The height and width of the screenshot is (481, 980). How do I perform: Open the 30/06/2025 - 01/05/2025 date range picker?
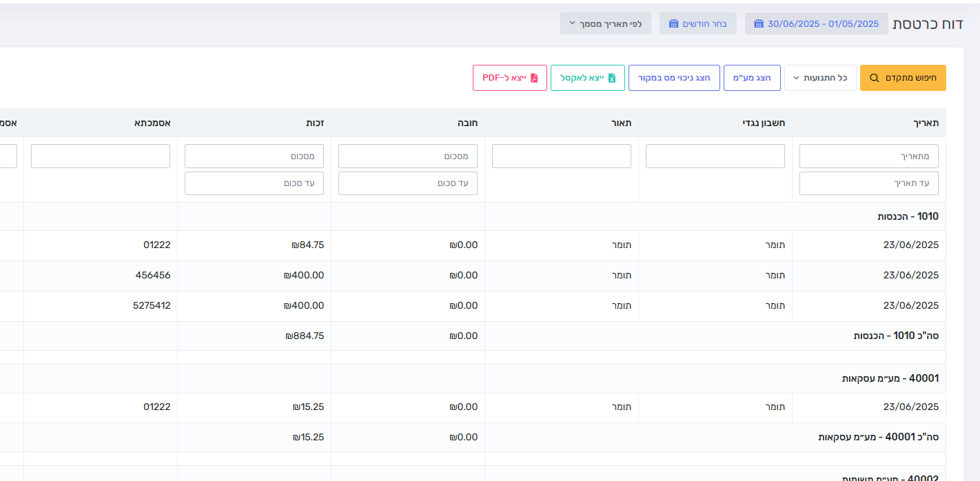coord(817,23)
